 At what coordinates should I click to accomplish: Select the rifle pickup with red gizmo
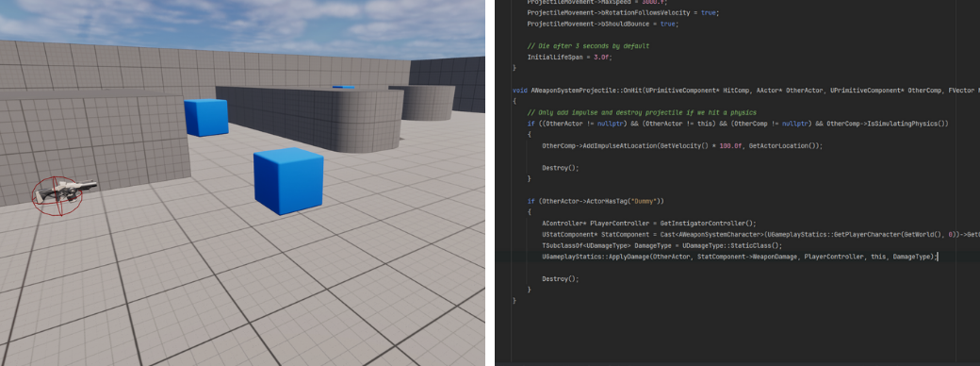coord(62,192)
